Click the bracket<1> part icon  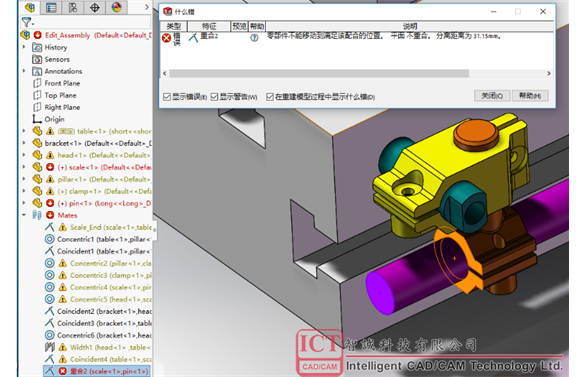[x=37, y=143]
